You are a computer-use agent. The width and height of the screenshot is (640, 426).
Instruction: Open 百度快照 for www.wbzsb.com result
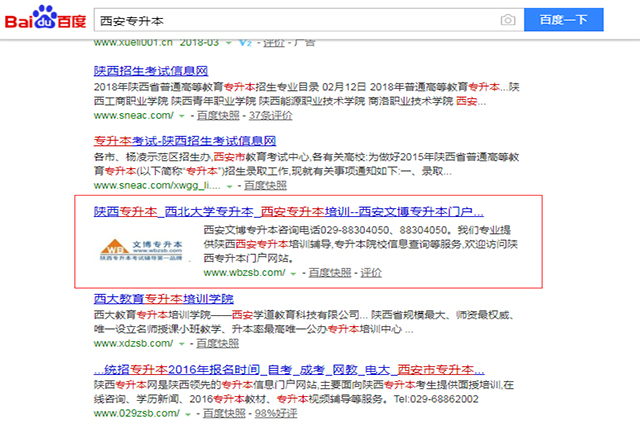coord(330,273)
